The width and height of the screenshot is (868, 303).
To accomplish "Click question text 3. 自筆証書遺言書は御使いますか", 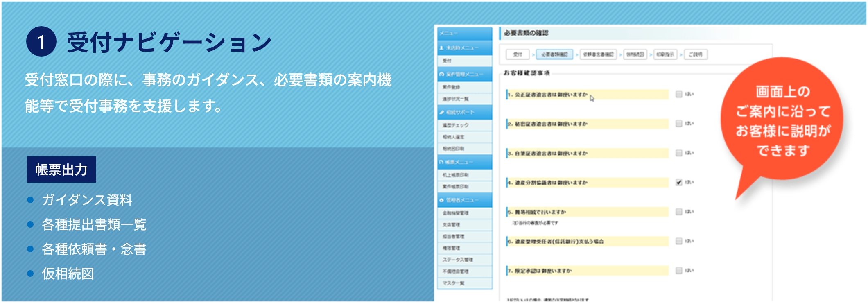I will pyautogui.click(x=548, y=154).
